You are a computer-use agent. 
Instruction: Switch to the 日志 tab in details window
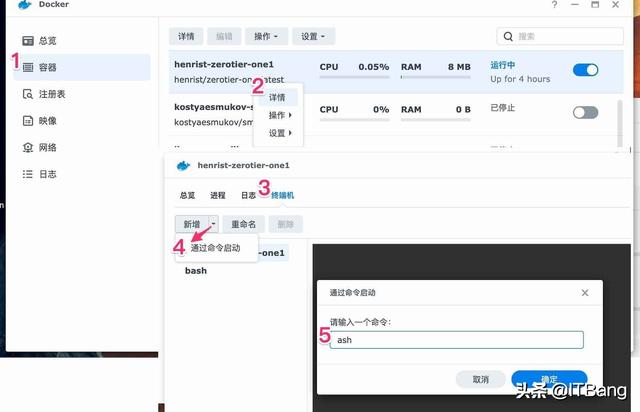(248, 196)
